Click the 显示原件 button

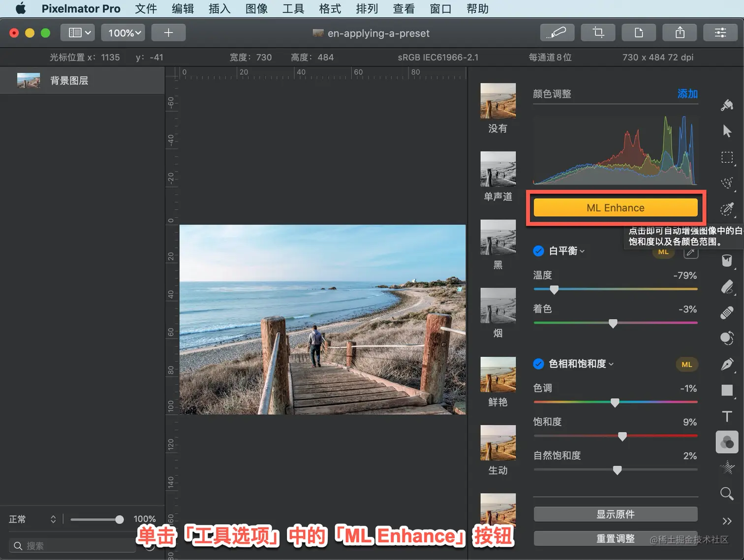(x=616, y=514)
